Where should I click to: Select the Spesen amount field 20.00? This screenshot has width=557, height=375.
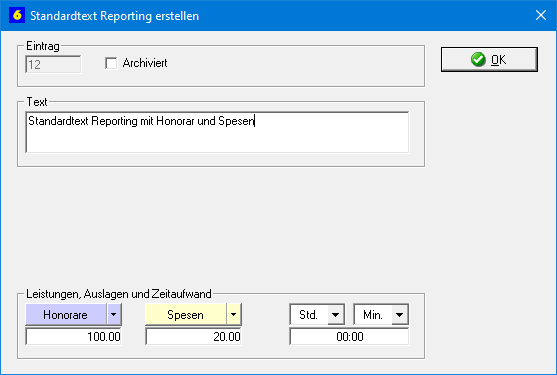point(194,336)
